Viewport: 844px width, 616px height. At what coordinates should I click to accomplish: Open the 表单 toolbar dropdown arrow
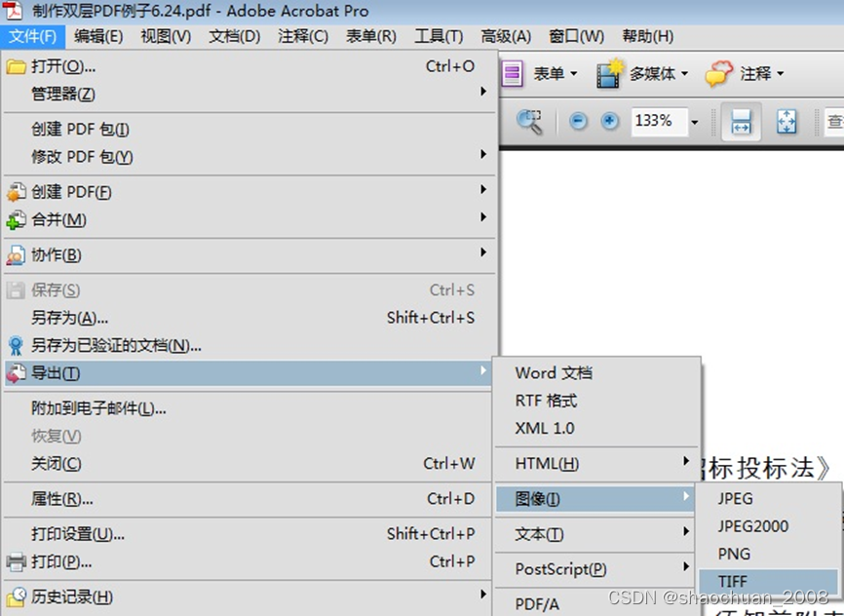(574, 74)
